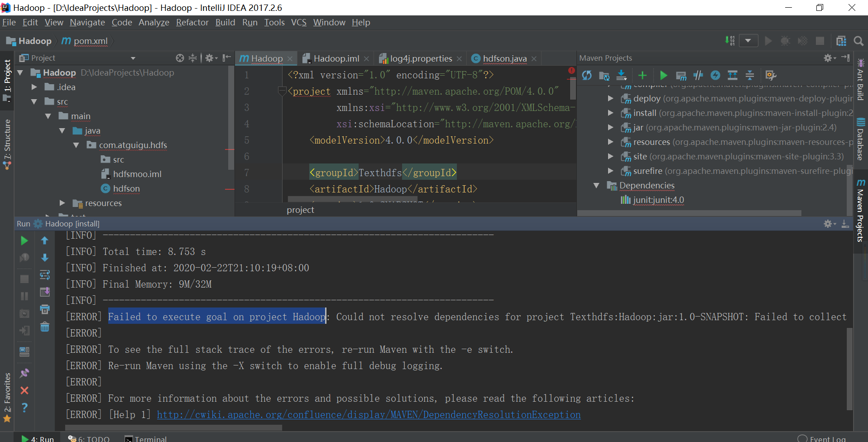Image resolution: width=868 pixels, height=442 pixels.
Task: Jump up the stack trace arrow
Action: click(x=44, y=240)
